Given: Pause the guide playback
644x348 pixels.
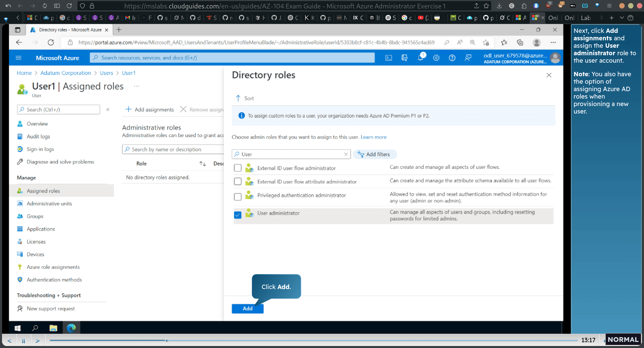Looking at the screenshot, I should [23, 341].
